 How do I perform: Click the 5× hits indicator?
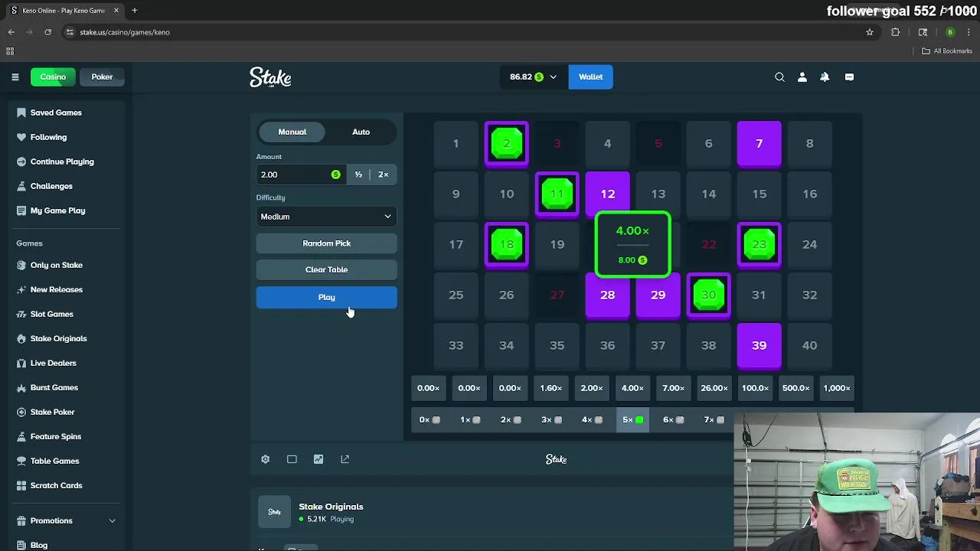point(632,419)
